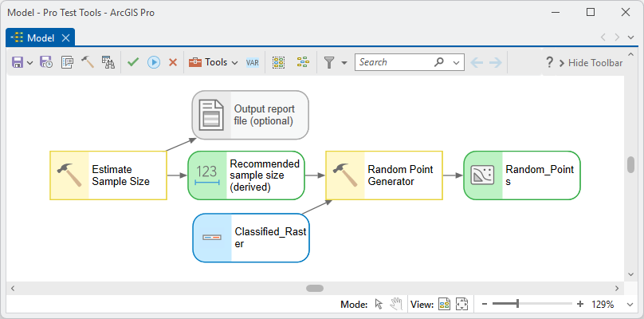This screenshot has width=644, height=319.
Task: Open the tab list dropdown chevron
Action: coord(631,37)
